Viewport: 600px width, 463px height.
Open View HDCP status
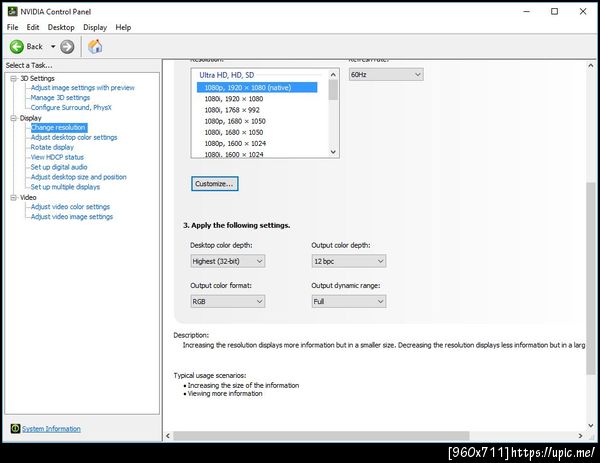click(x=57, y=157)
